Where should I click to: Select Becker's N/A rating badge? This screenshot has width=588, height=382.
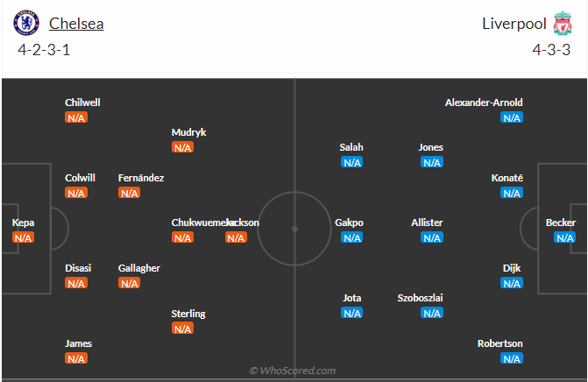pyautogui.click(x=564, y=237)
